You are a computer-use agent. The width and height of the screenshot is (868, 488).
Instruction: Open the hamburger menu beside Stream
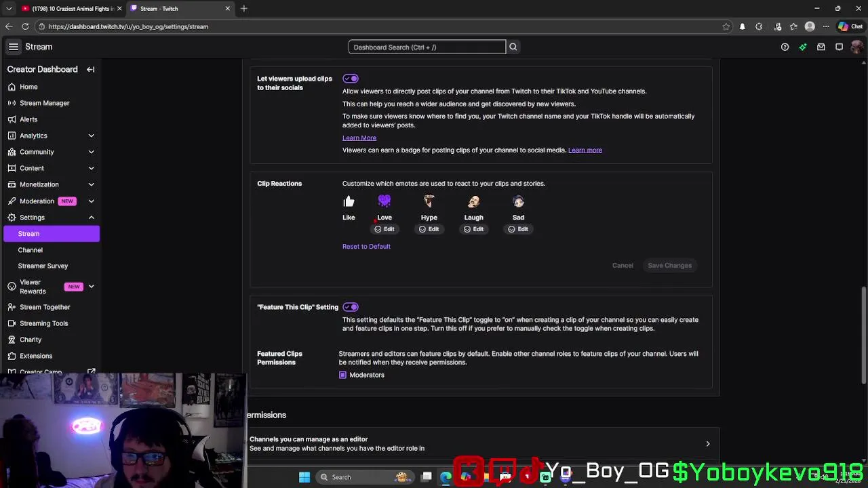pos(14,47)
